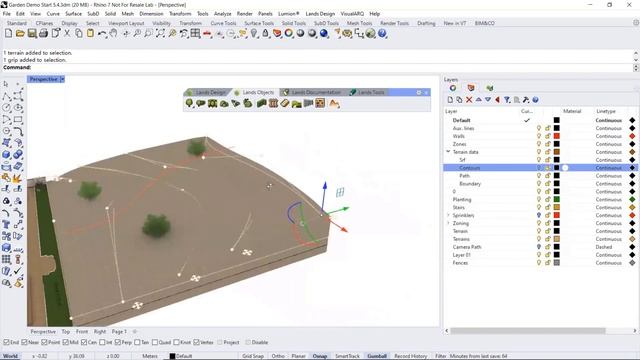This screenshot has width=640, height=360.
Task: Toggle Grid Snap in status bar
Action: (253, 356)
